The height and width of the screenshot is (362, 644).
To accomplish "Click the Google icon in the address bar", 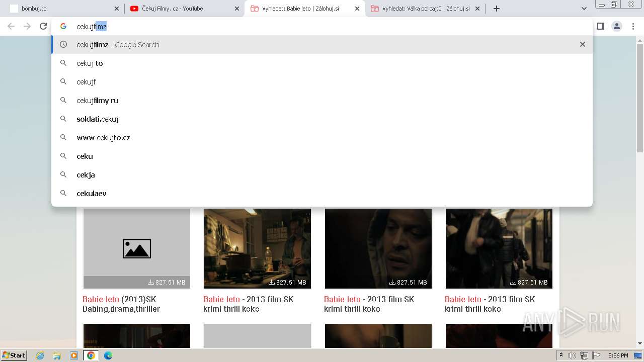I will pos(63,26).
